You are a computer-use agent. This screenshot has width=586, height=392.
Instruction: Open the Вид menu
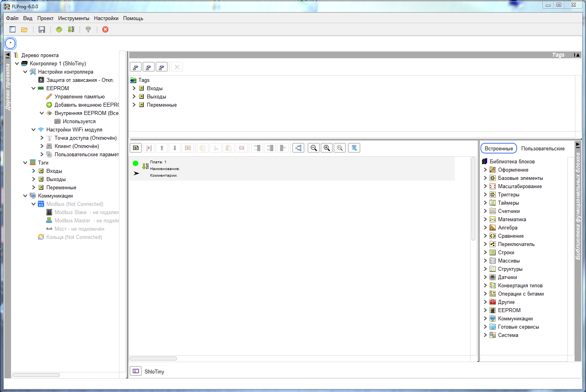click(x=28, y=18)
